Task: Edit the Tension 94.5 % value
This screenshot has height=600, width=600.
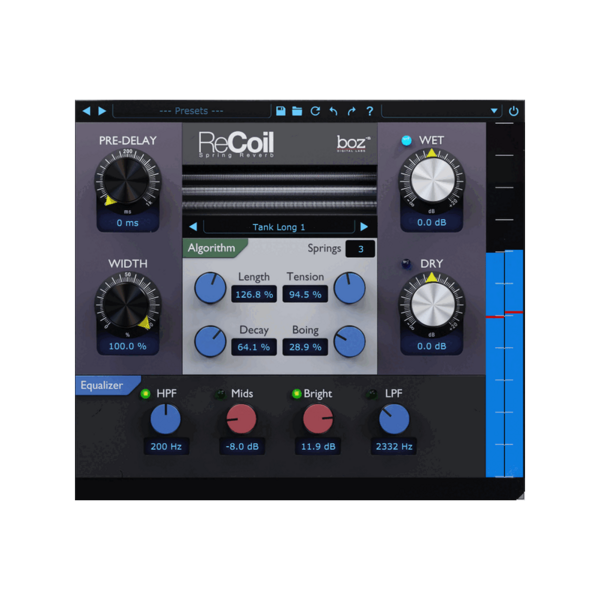Action: (305, 294)
